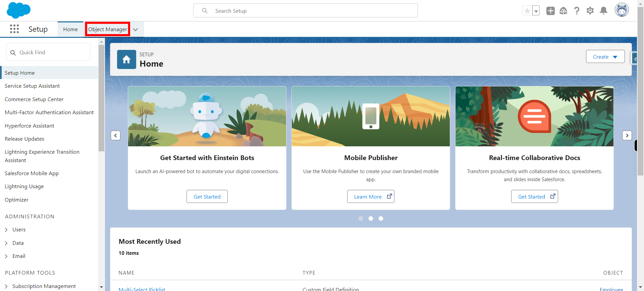This screenshot has width=644, height=291.
Task: Open the Employee object link
Action: click(611, 289)
